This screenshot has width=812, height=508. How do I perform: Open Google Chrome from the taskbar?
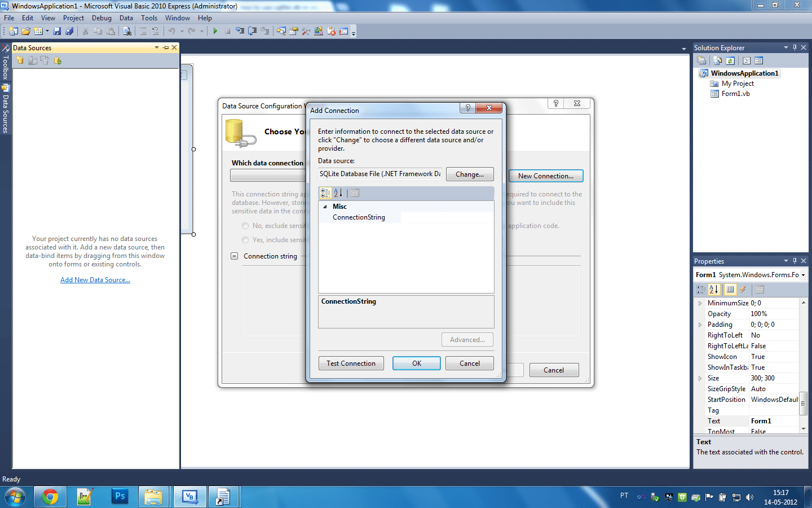coord(50,497)
